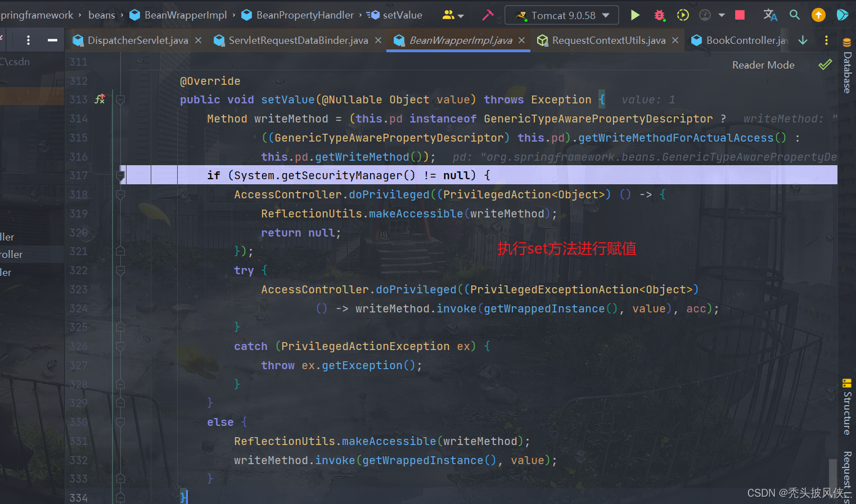Open the profiler run icon
The image size is (856, 504).
[705, 15]
